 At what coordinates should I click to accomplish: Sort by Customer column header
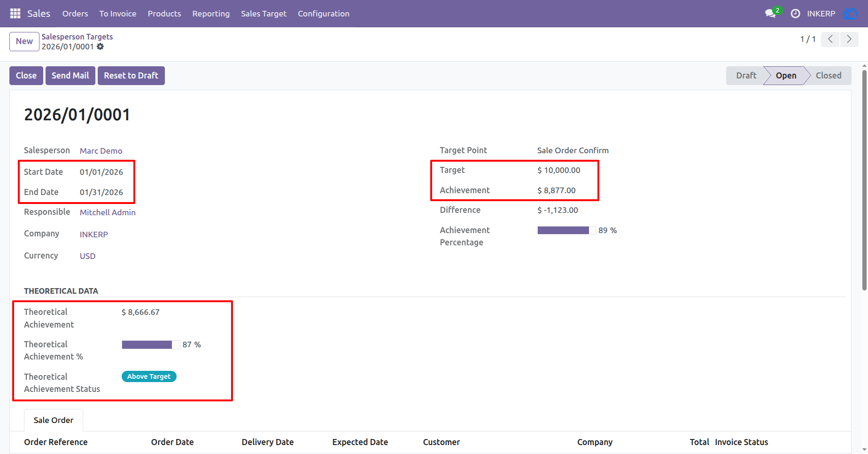click(442, 442)
